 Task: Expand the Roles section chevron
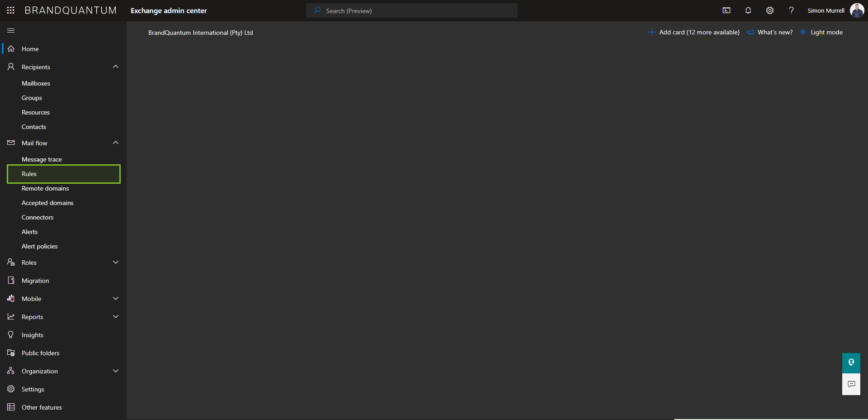116,262
